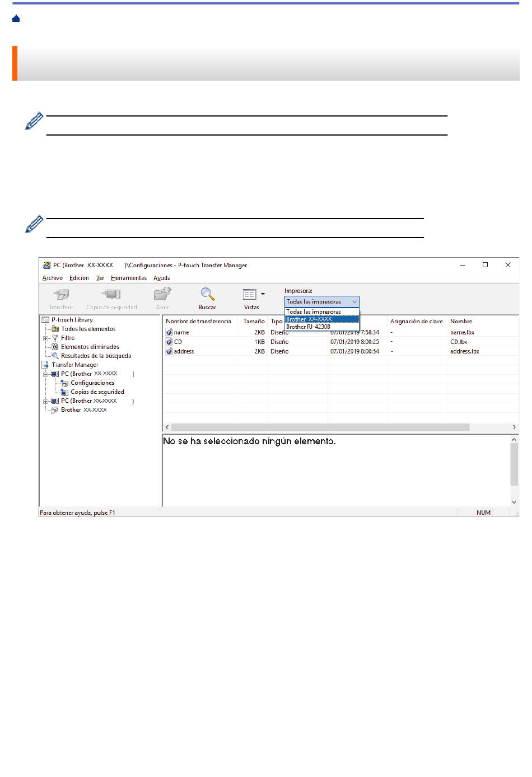Click the icon beside the CD file
Viewport: 532px width, 777px height.
169,342
